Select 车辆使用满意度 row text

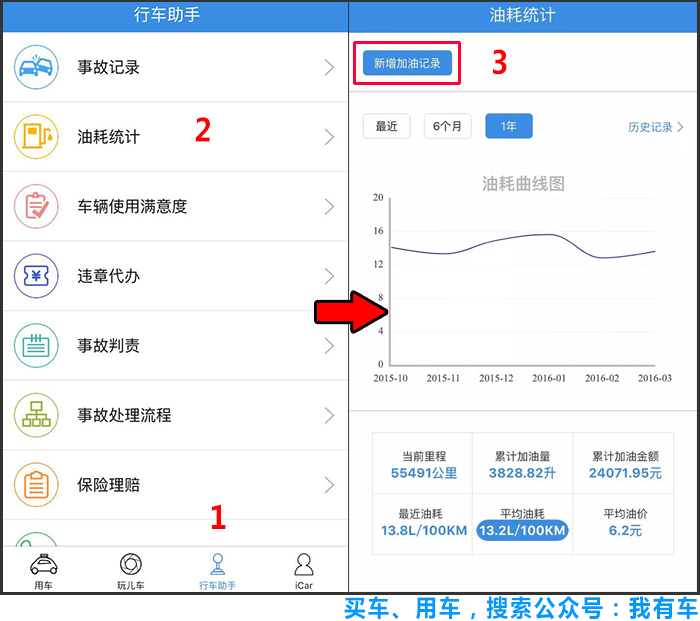[x=132, y=207]
